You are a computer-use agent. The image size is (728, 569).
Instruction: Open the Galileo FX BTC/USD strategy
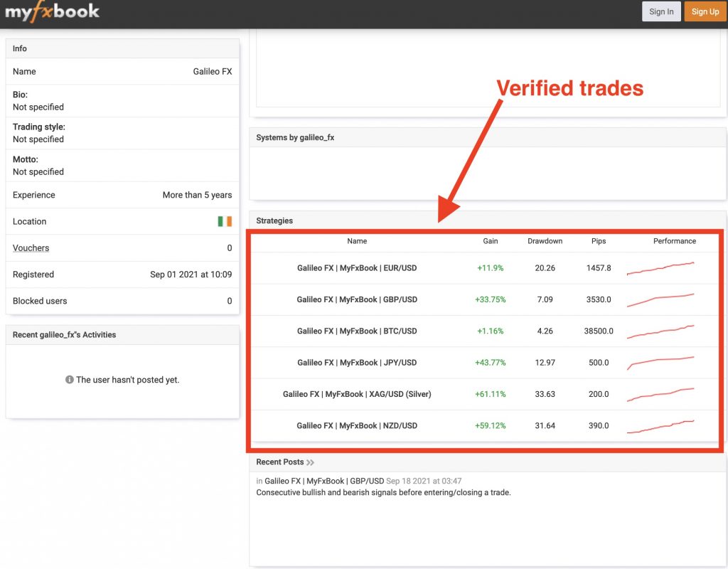357,331
